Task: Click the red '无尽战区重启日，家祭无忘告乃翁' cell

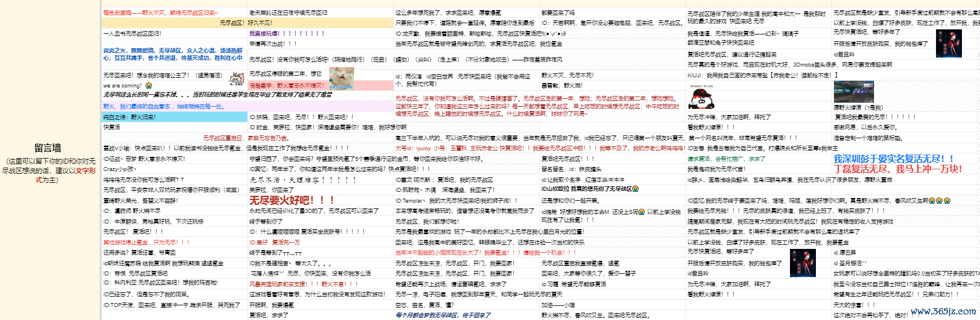Action: coord(245,138)
